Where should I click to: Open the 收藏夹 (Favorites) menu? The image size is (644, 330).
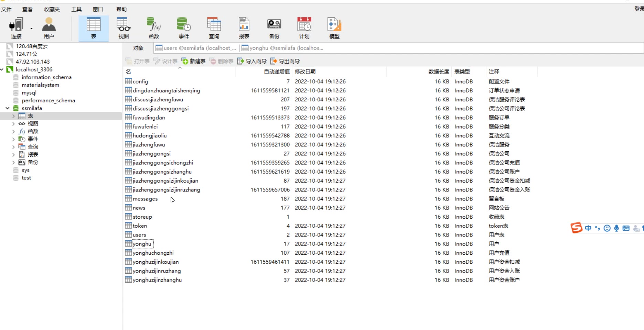pyautogui.click(x=52, y=9)
